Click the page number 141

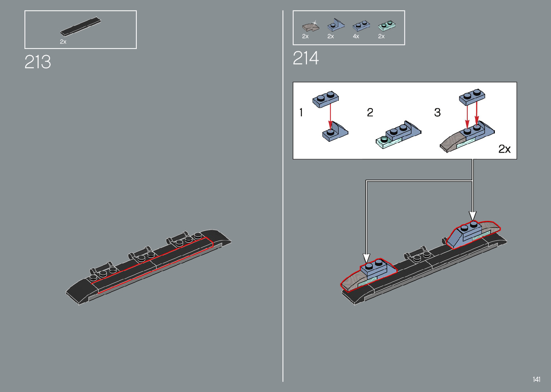(x=536, y=379)
